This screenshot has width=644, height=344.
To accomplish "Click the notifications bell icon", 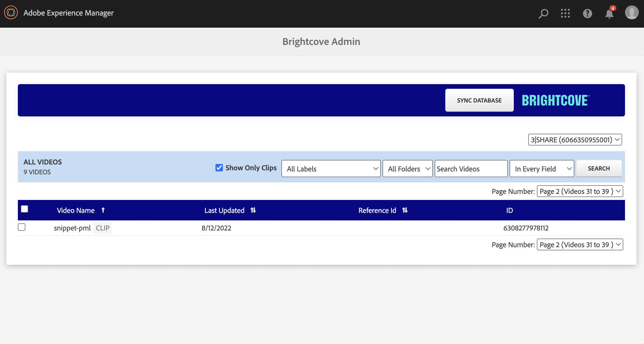I will tap(609, 13).
